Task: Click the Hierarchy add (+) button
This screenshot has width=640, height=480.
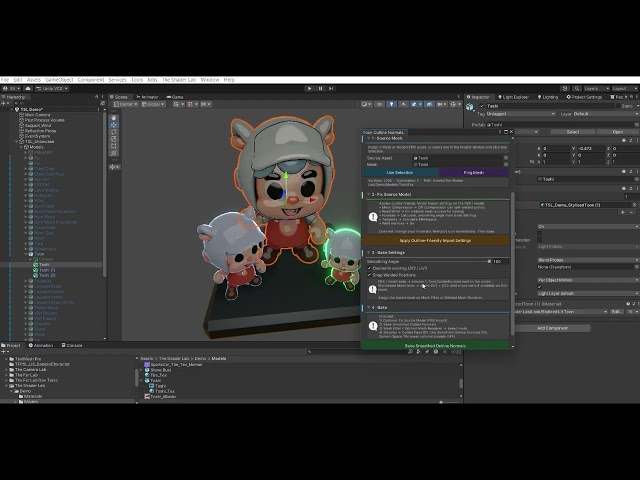Action: tap(4, 104)
